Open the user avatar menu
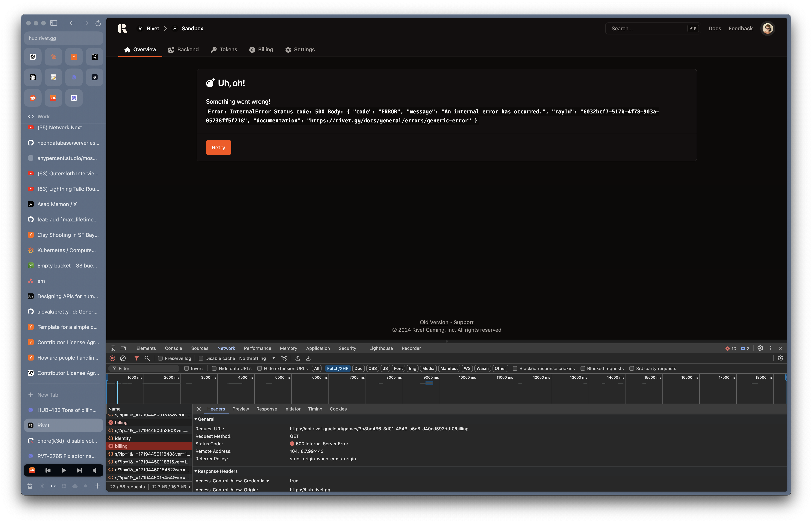The height and width of the screenshot is (523, 812). point(767,28)
